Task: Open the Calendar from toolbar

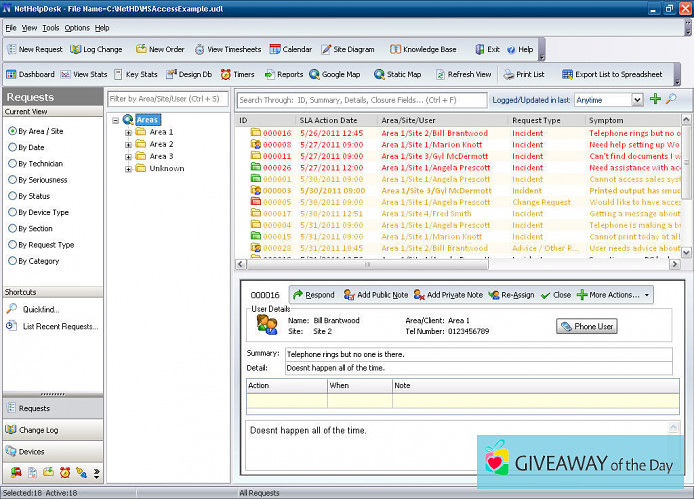Action: 289,49
